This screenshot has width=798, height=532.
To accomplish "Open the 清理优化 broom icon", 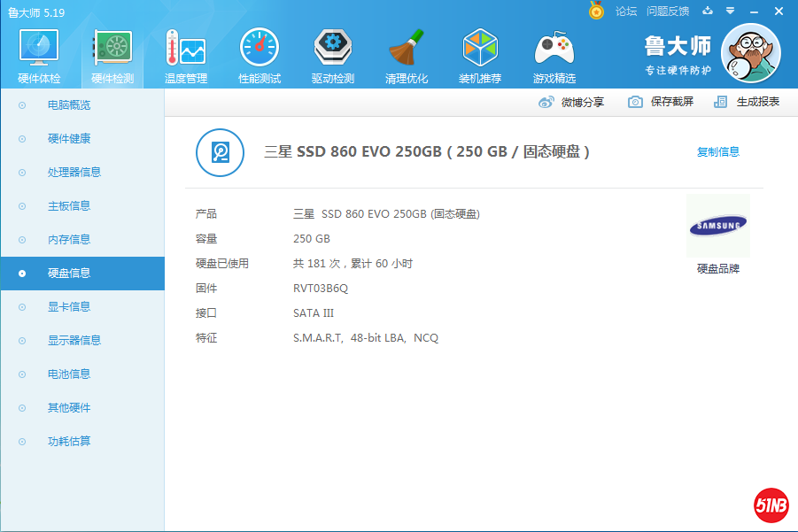I will click(x=407, y=49).
